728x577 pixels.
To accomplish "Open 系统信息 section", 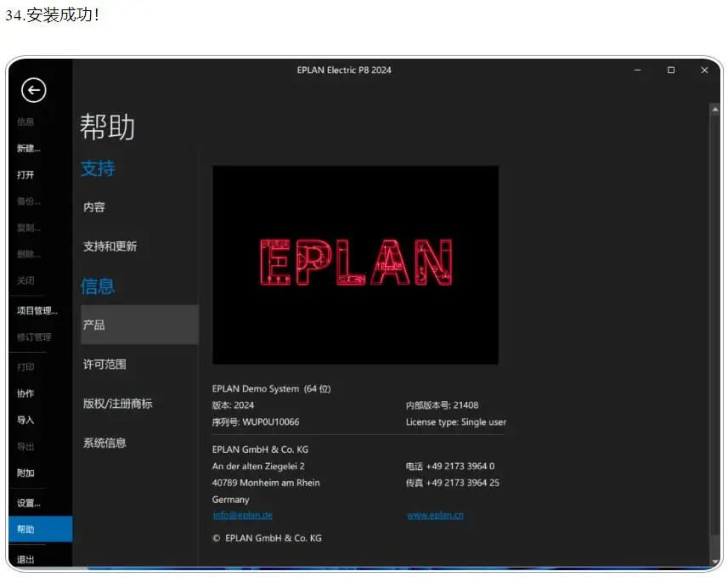I will coord(104,443).
